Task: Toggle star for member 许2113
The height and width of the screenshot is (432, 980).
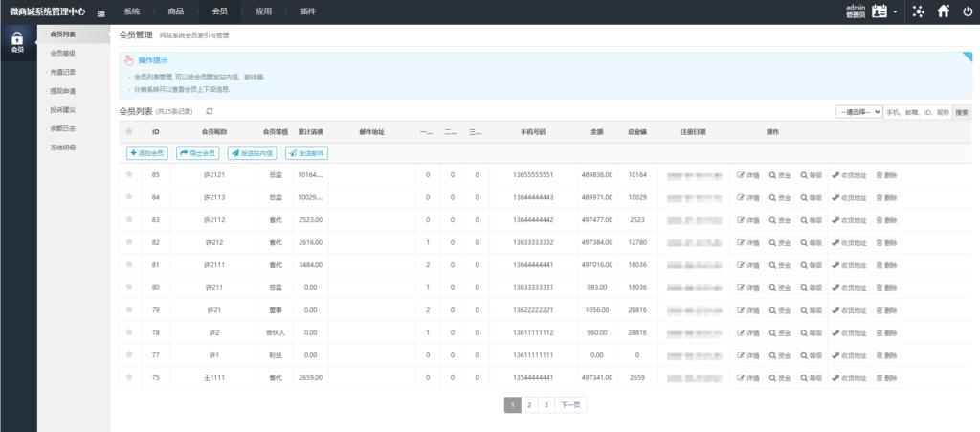Action: (128, 196)
